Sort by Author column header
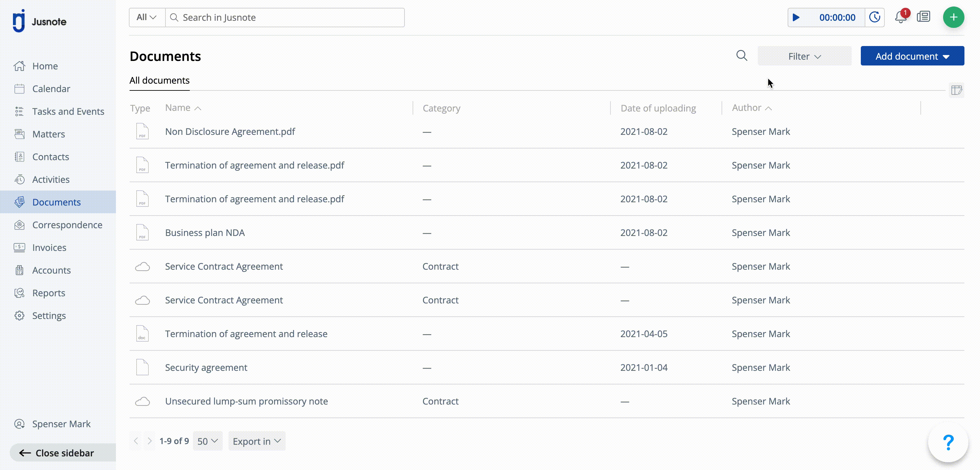 pyautogui.click(x=752, y=108)
